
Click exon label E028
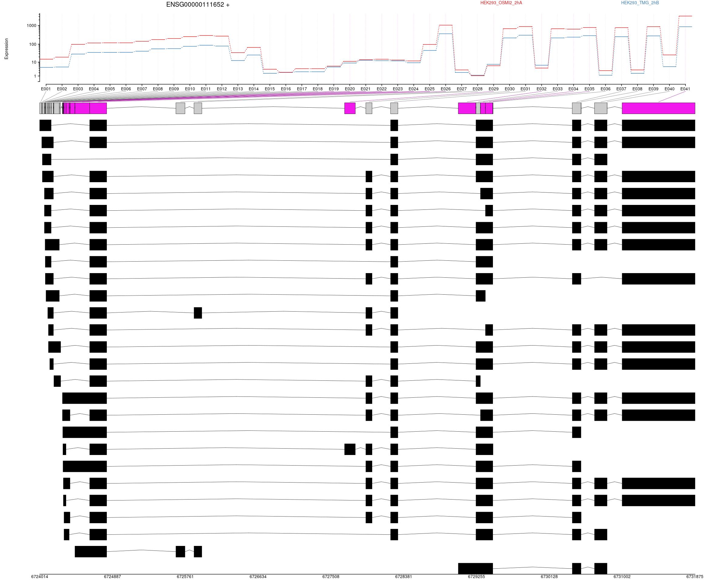point(477,89)
